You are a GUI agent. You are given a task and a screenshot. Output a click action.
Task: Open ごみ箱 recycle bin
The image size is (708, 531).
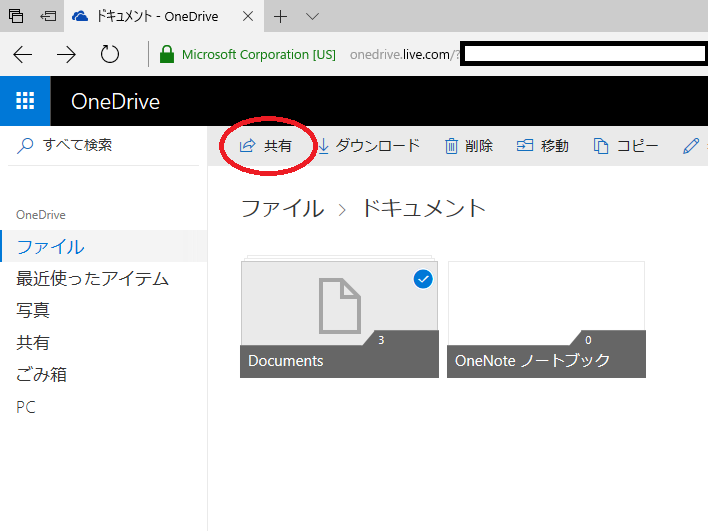tap(42, 375)
